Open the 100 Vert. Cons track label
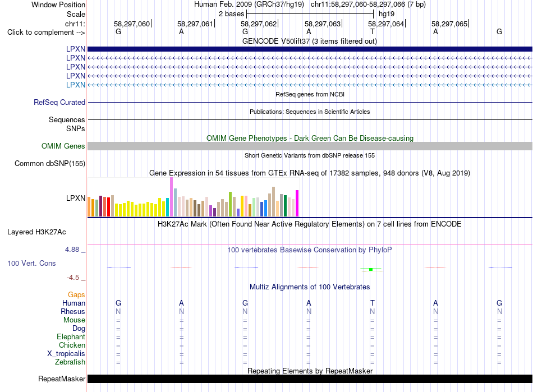Viewport: 533px width, 392px height. point(31,263)
